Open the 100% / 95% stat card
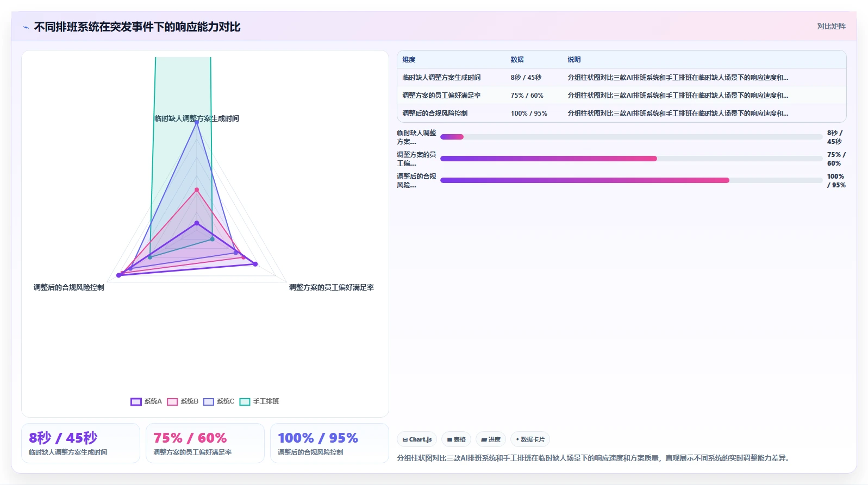868x485 pixels. coord(329,443)
